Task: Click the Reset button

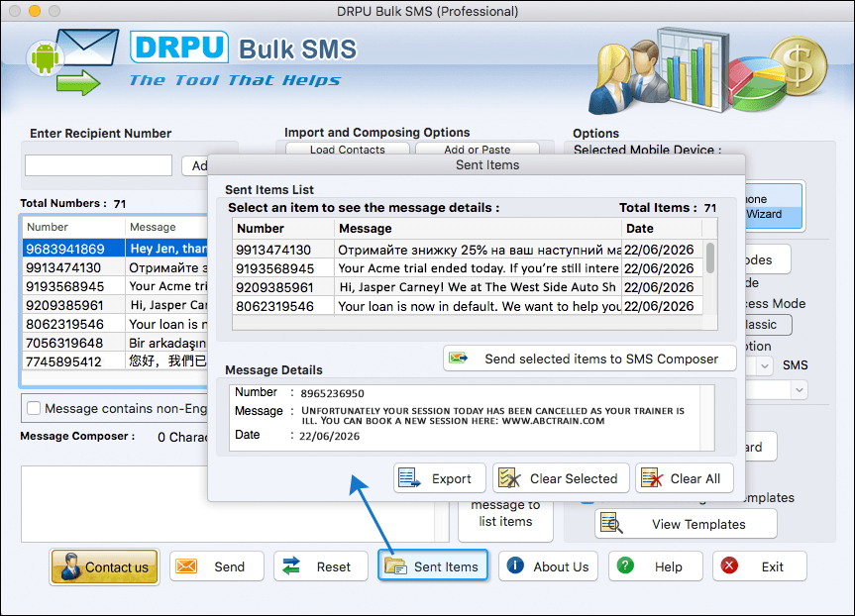Action: point(321,565)
